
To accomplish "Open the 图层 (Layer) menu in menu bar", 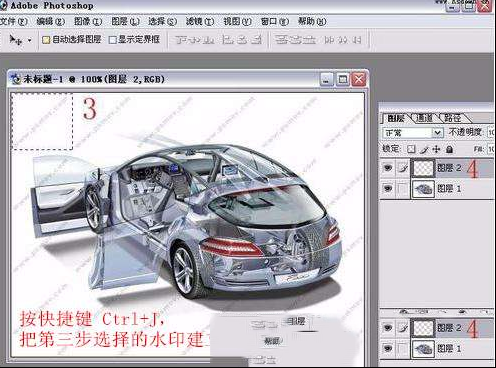I will (125, 22).
